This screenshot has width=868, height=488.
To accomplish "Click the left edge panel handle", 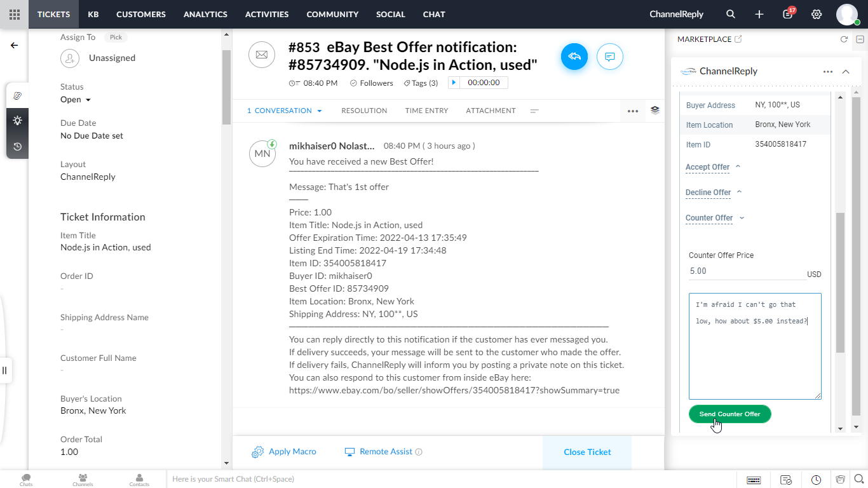I will [4, 370].
